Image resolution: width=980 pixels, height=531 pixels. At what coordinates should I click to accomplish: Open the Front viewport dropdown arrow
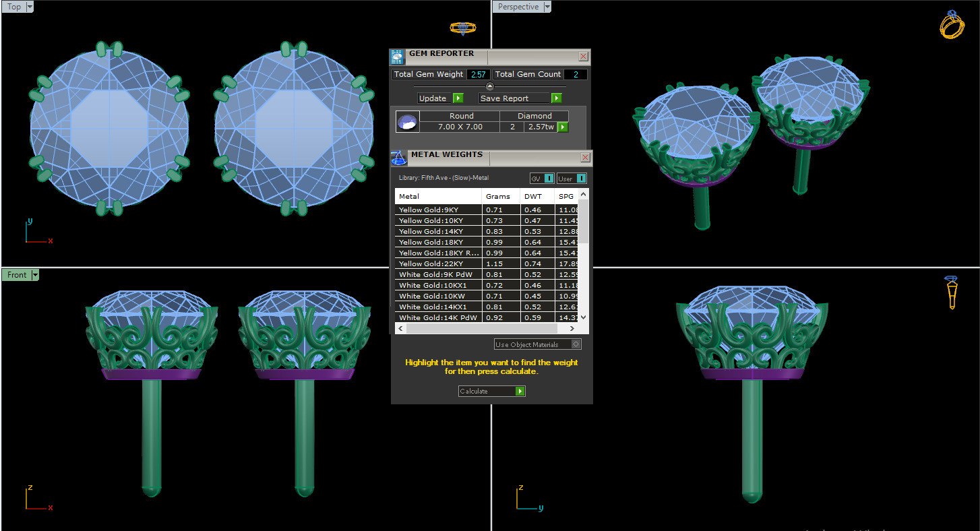pyautogui.click(x=35, y=275)
